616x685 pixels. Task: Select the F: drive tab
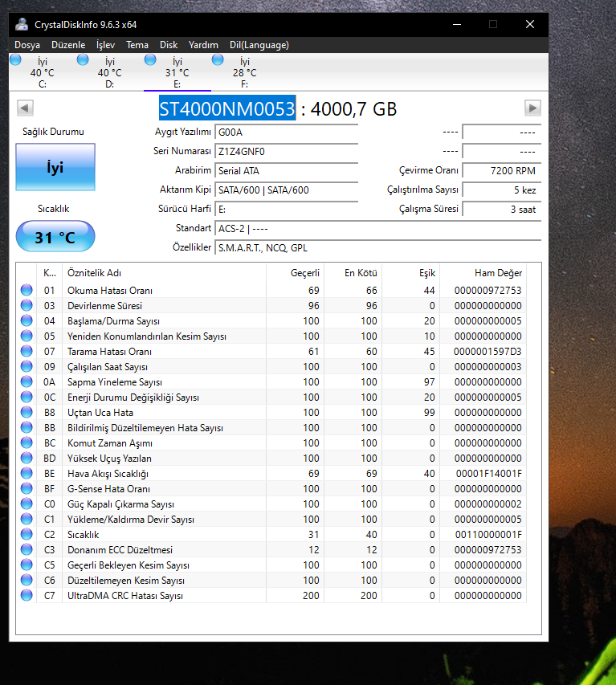245,72
